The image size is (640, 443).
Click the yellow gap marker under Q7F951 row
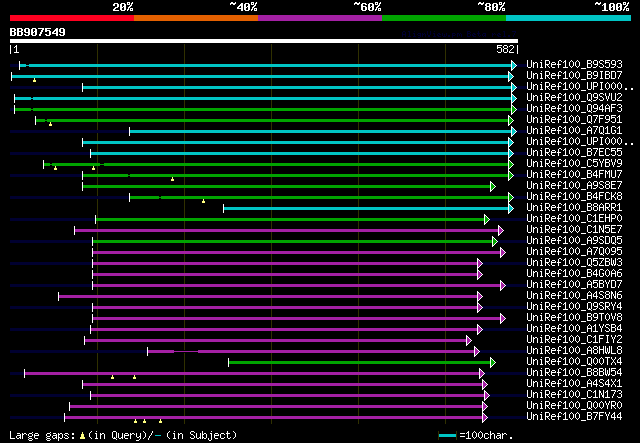point(50,124)
